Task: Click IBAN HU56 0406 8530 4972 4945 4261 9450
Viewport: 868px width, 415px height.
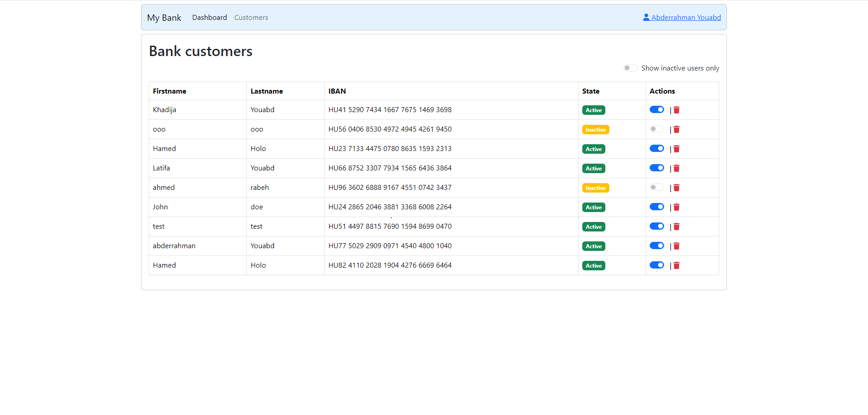Action: tap(390, 129)
